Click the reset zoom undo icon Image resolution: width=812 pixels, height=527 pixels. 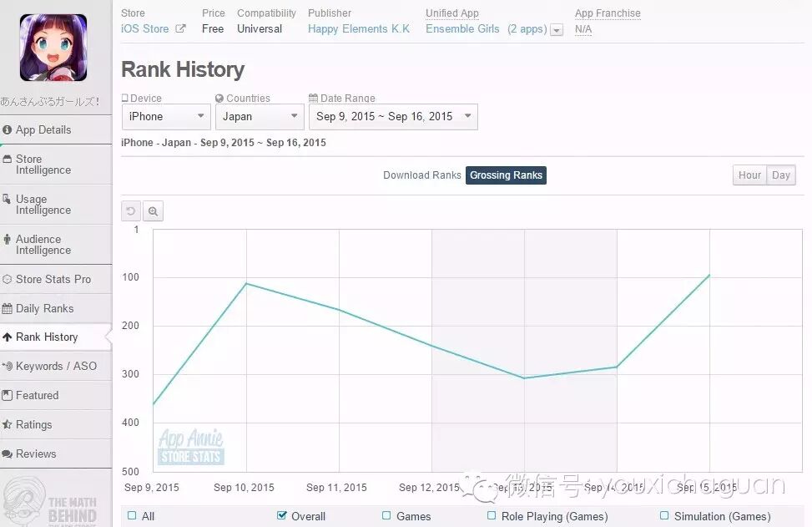pyautogui.click(x=131, y=211)
